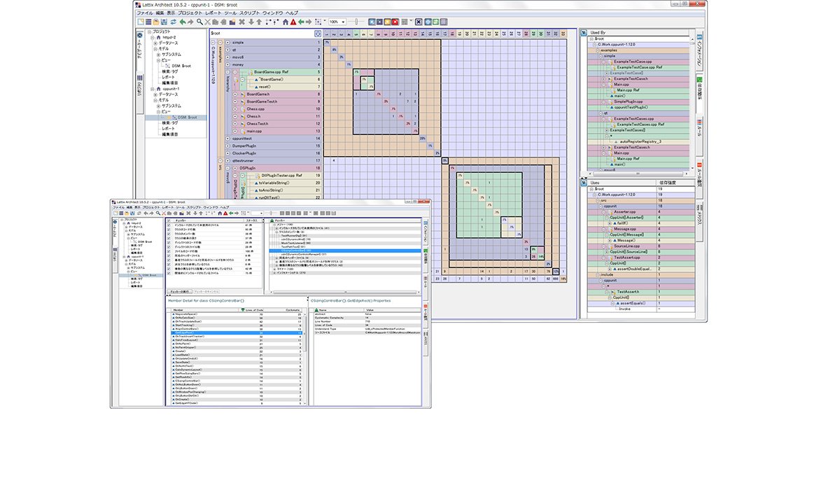Click the move up arrow in main toolbar
Viewport: 840px width, 504px height.
[x=258, y=22]
